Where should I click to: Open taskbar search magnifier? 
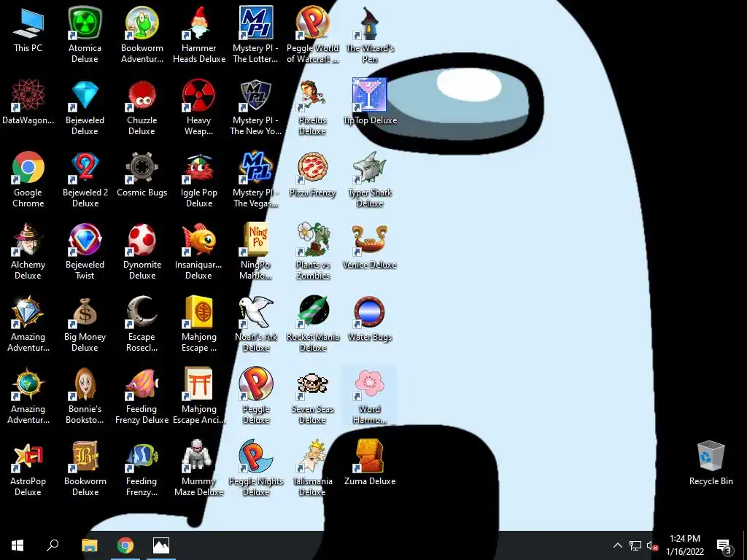coord(53,545)
